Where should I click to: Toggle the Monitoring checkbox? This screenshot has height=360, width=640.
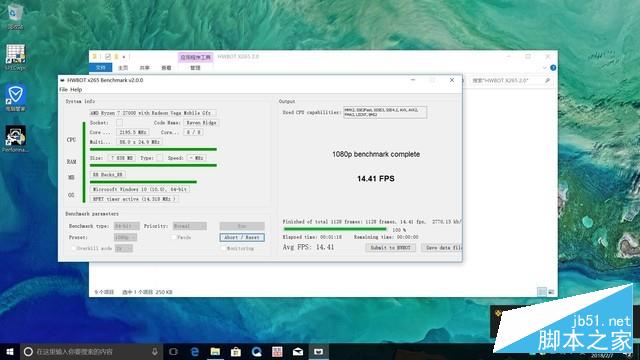click(223, 248)
